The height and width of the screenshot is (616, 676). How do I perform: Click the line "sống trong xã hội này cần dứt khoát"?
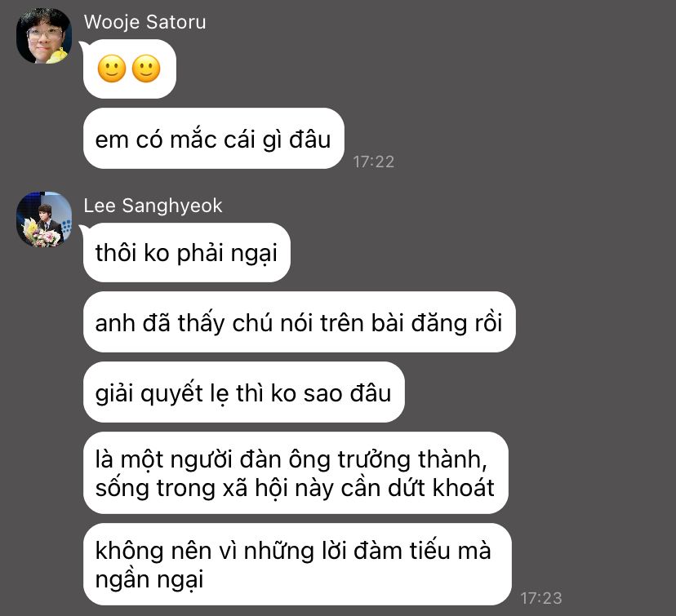[x=295, y=488]
